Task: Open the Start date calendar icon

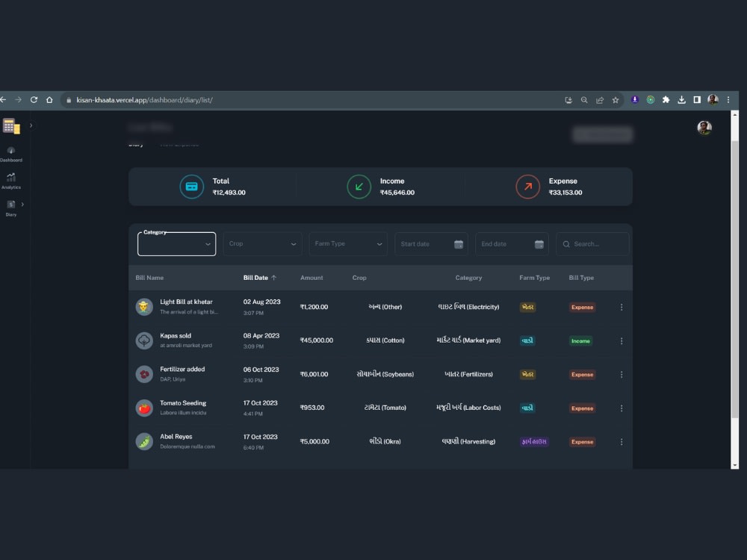Action: [x=459, y=244]
